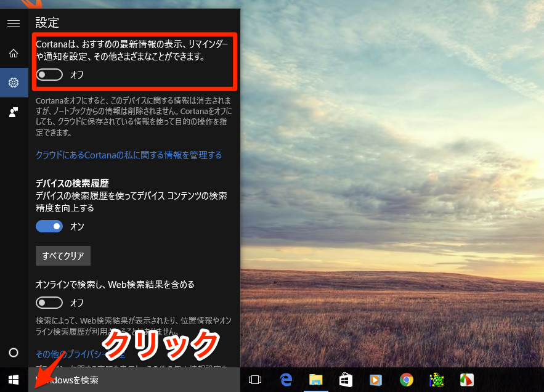Open the hamburger menu in Cortana panel

coord(14,23)
